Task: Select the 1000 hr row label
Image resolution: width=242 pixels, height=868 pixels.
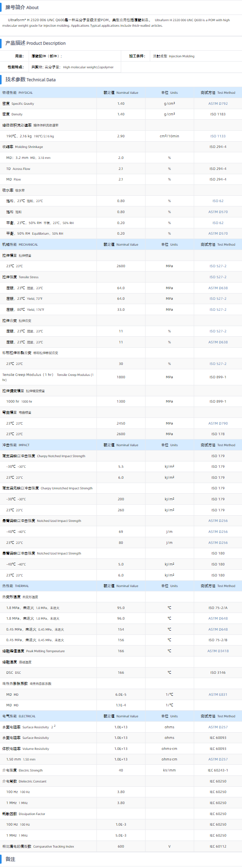Action: (19, 401)
